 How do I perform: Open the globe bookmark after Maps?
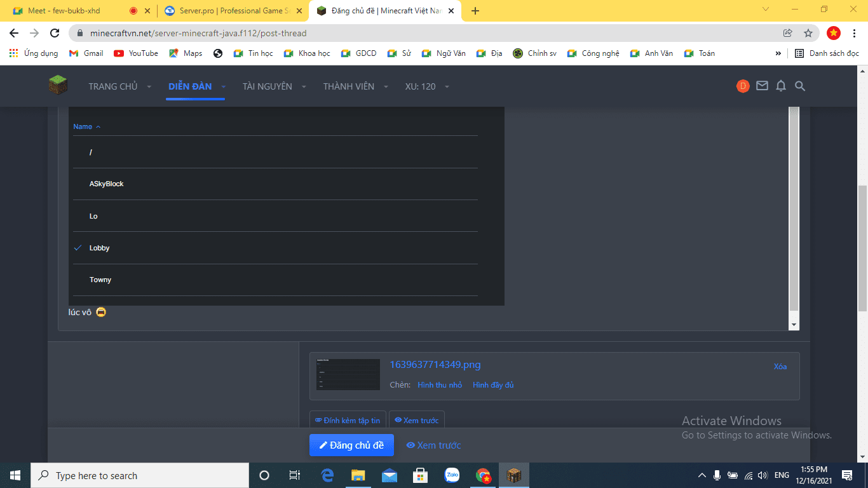coord(218,53)
